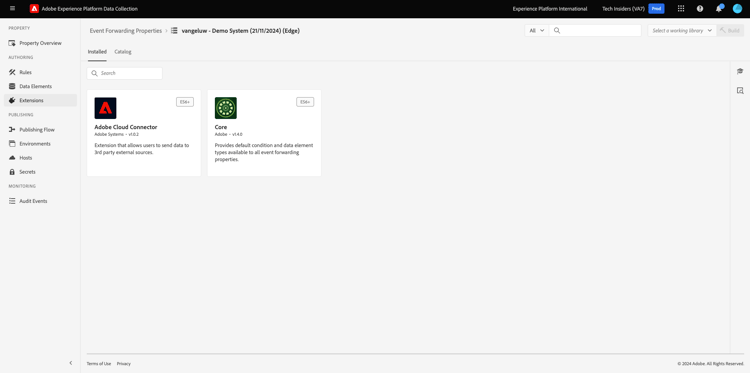This screenshot has width=750, height=373.
Task: Click Experience Platform International org name
Action: tap(550, 9)
